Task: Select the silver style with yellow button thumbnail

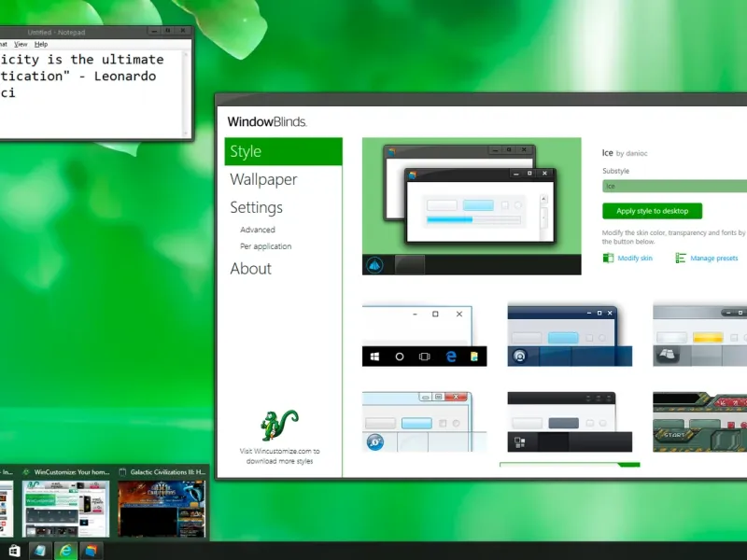Action: 699,336
